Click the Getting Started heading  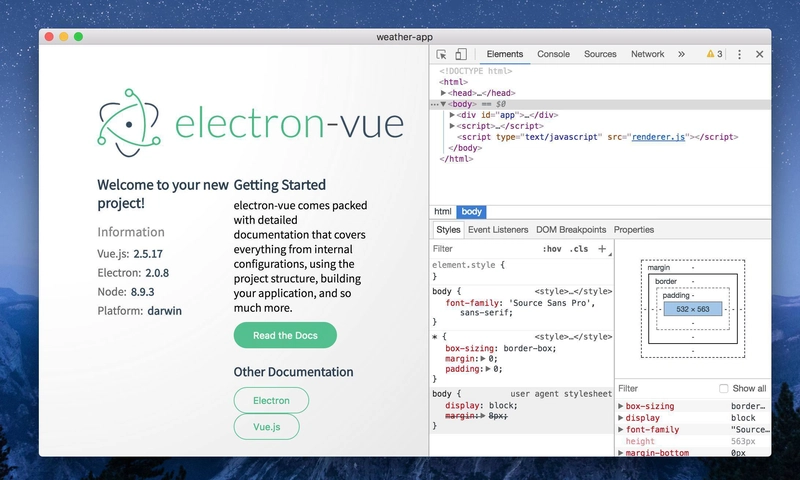tap(280, 185)
